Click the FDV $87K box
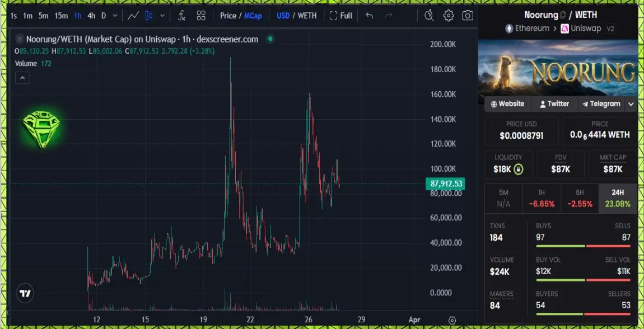The height and width of the screenshot is (329, 644). [561, 164]
